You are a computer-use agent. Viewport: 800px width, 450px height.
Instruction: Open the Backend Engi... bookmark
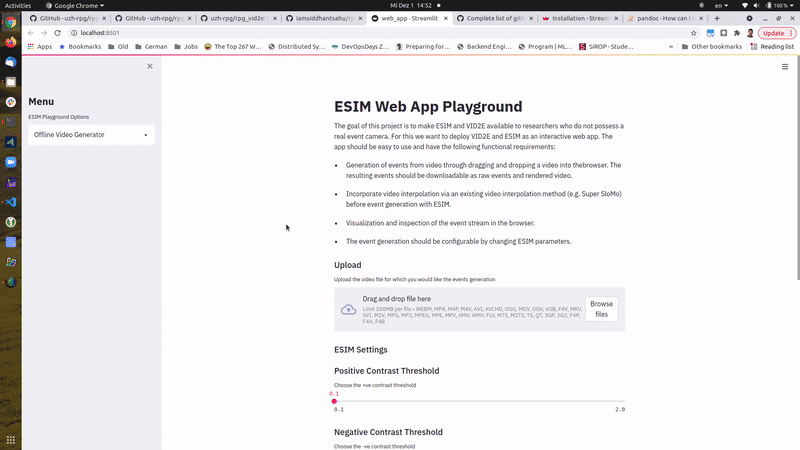[484, 46]
